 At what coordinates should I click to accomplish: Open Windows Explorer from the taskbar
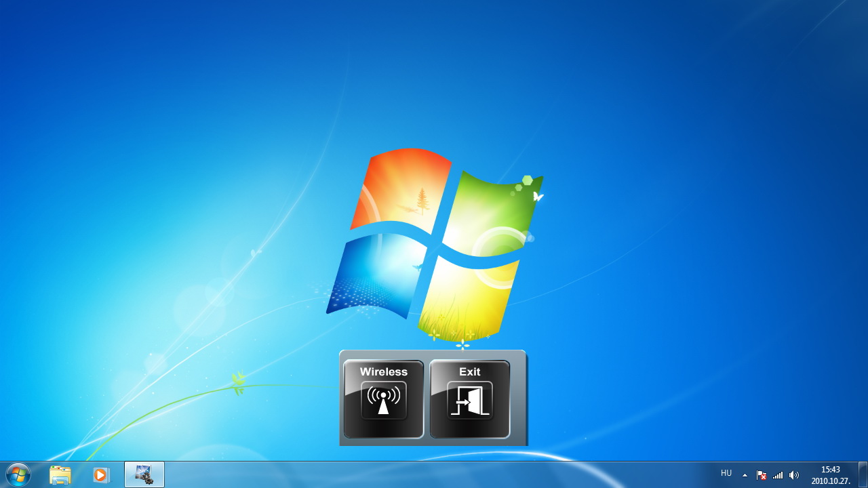60,474
